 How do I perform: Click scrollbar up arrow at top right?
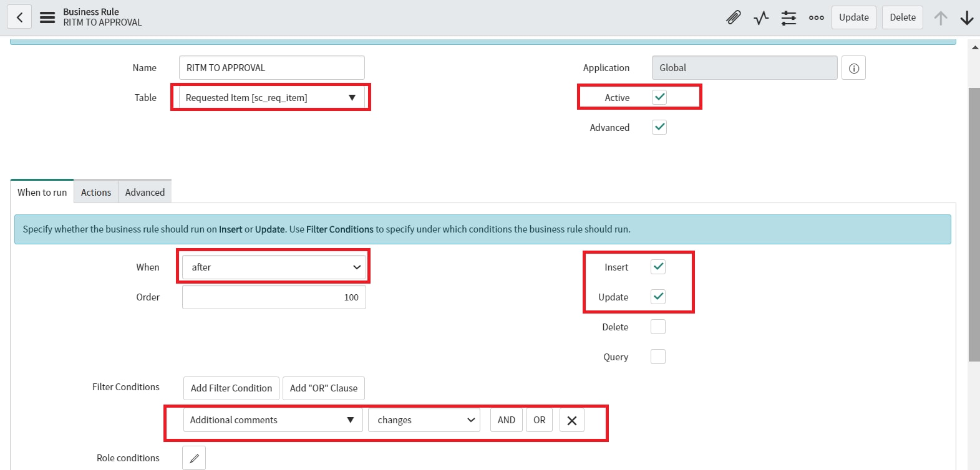pos(974,47)
